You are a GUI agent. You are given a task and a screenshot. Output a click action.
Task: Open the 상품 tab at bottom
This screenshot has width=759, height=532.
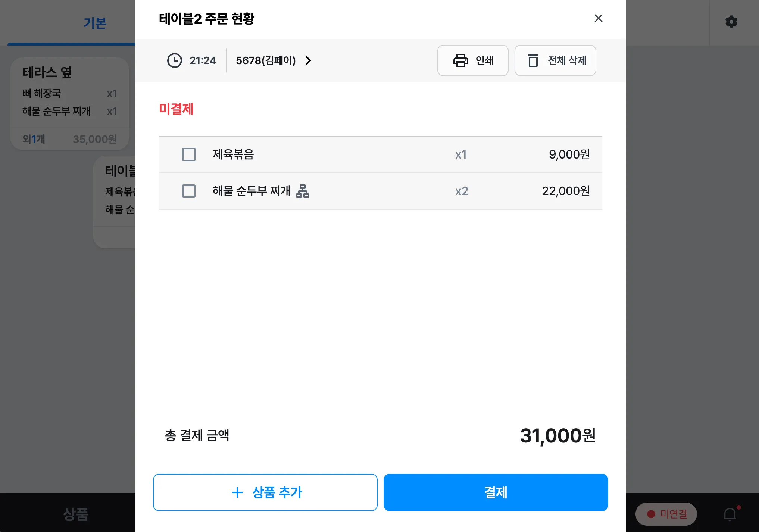point(76,514)
